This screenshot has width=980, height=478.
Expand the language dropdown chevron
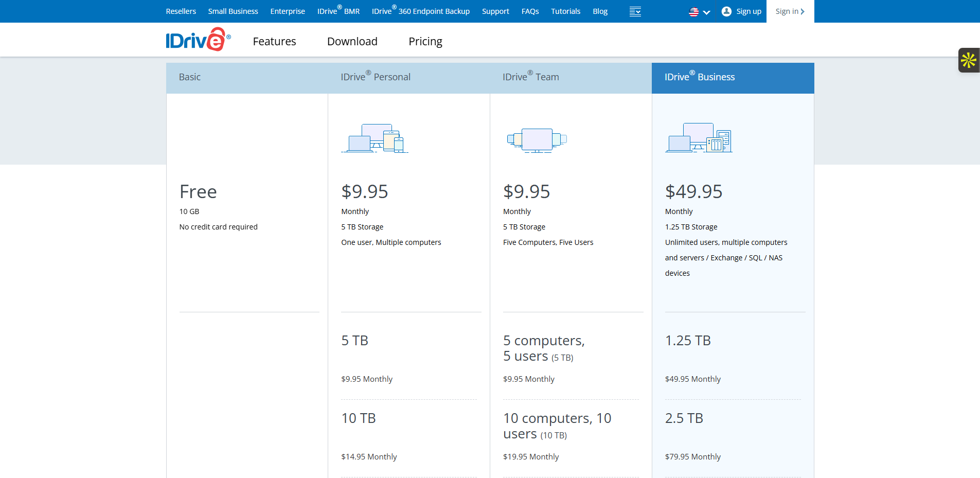click(x=706, y=12)
